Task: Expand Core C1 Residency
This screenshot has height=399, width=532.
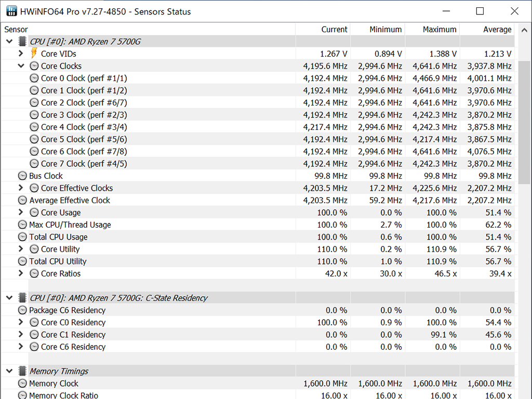Action: pos(21,334)
